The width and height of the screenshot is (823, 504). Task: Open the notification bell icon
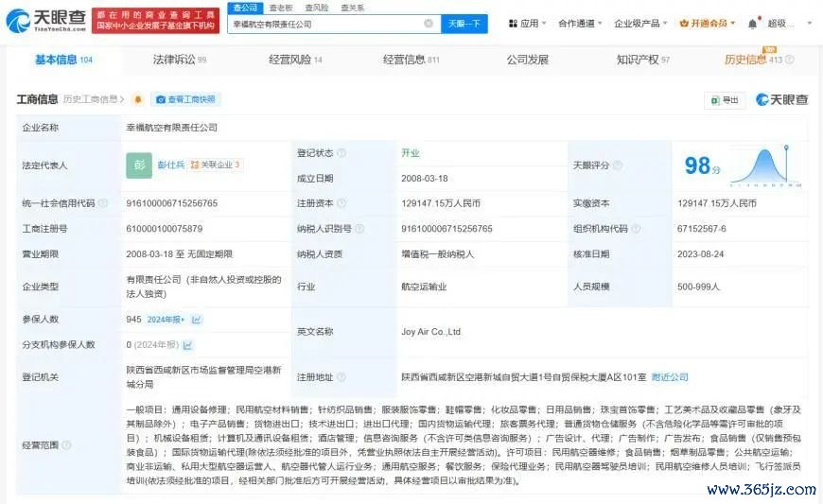tap(753, 24)
